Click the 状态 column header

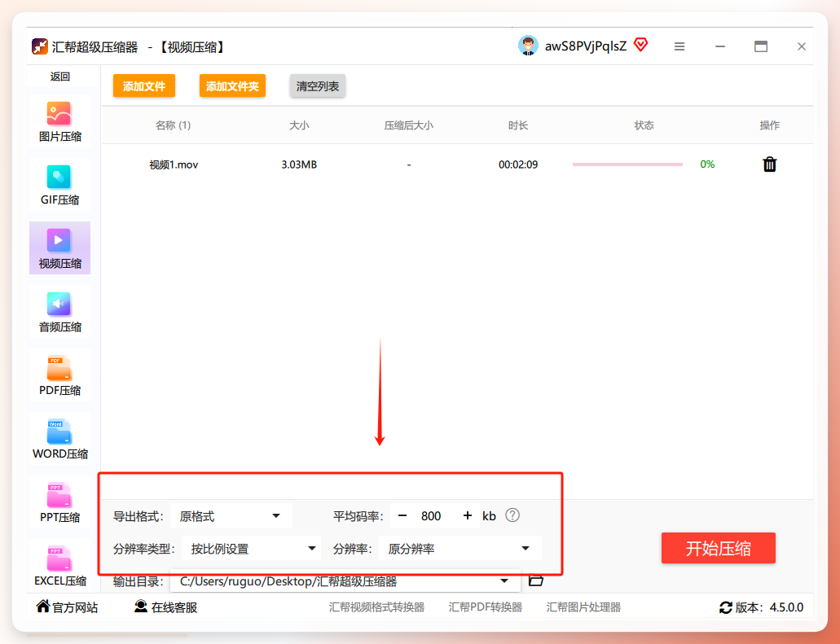(644, 125)
